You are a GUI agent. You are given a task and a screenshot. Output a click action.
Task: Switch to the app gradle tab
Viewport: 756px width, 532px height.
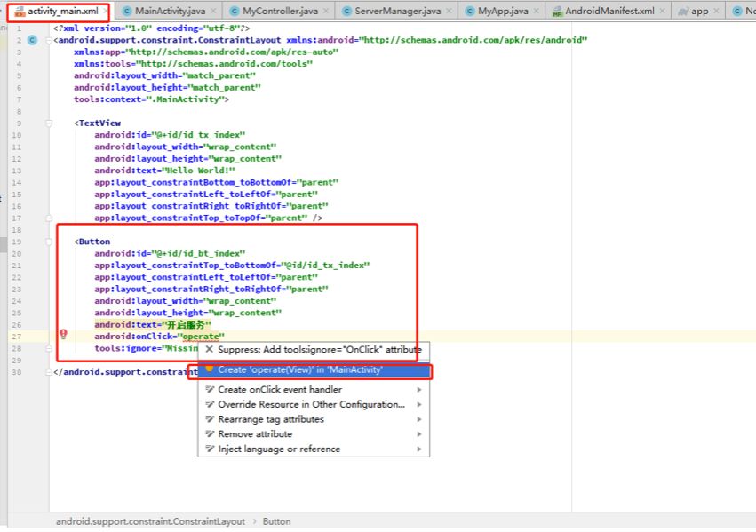(x=700, y=11)
